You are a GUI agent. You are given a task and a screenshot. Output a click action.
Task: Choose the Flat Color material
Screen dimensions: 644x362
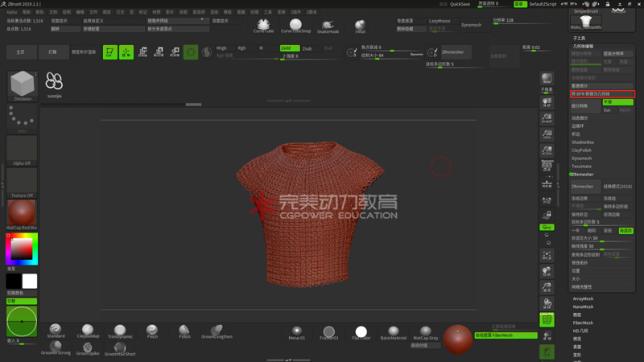(361, 332)
